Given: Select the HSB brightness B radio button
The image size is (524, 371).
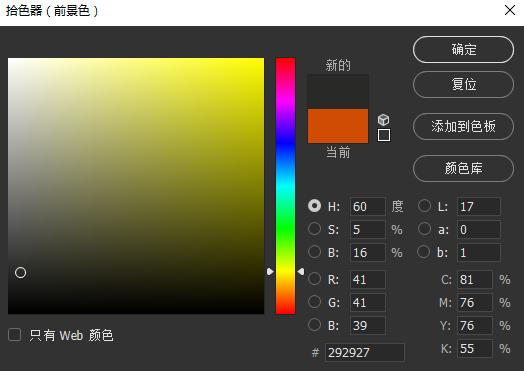Looking at the screenshot, I should (x=314, y=252).
